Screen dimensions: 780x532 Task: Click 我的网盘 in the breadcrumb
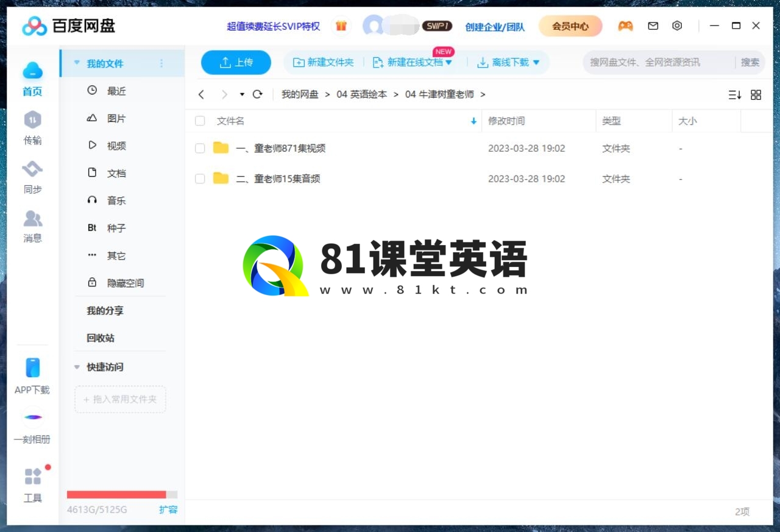coord(300,94)
